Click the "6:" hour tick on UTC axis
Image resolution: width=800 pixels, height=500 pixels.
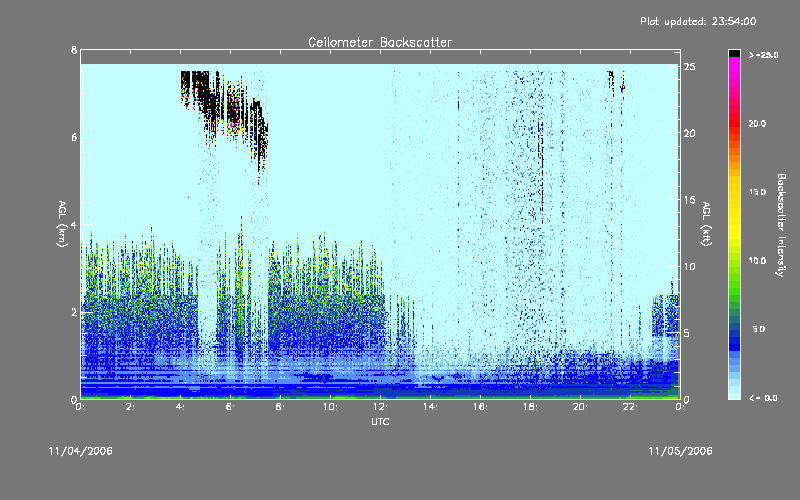[x=231, y=407]
